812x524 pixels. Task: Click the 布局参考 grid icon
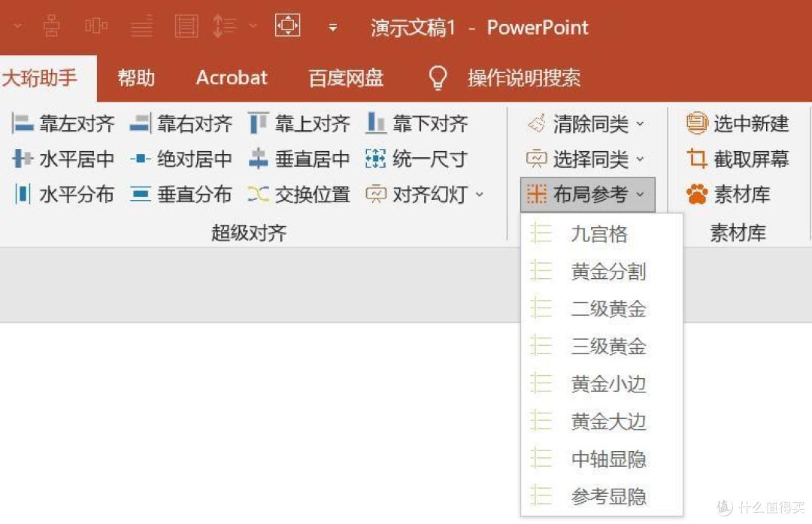537,194
